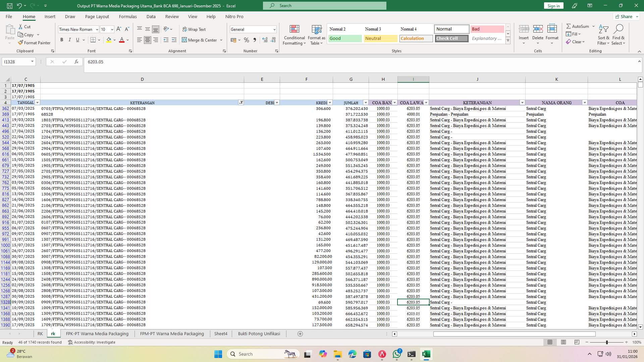
Task: Switch to the Formulas ribbon tab
Action: [128, 16]
